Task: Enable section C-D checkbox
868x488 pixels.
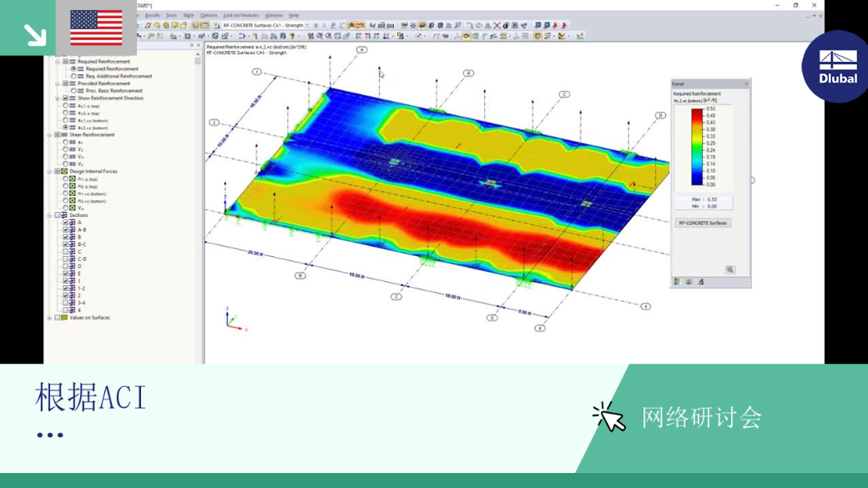Action: [65, 259]
